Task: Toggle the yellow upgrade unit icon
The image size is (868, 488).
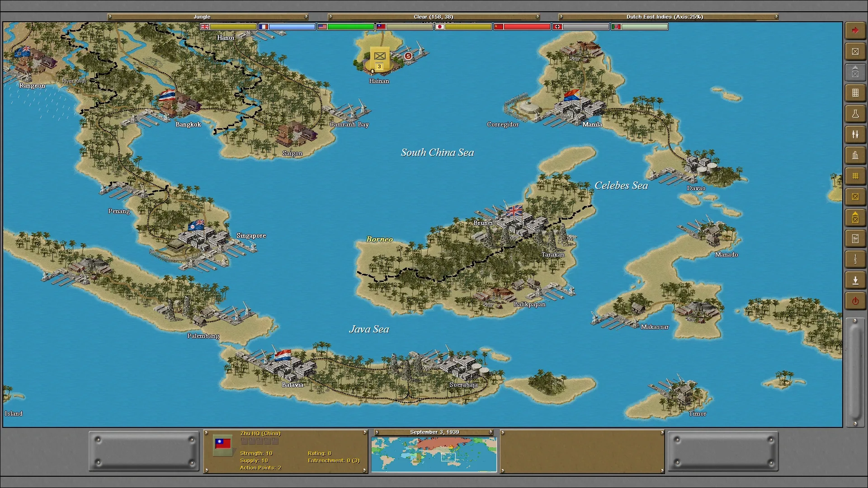Action: (x=855, y=218)
